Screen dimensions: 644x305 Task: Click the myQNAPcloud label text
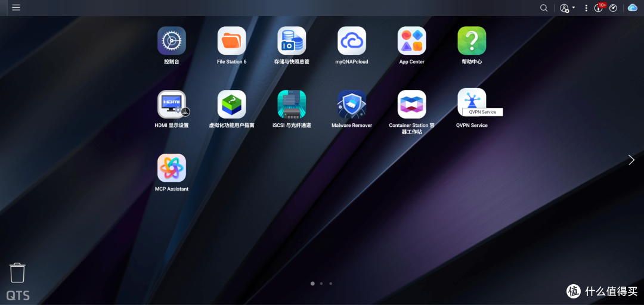[352, 61]
